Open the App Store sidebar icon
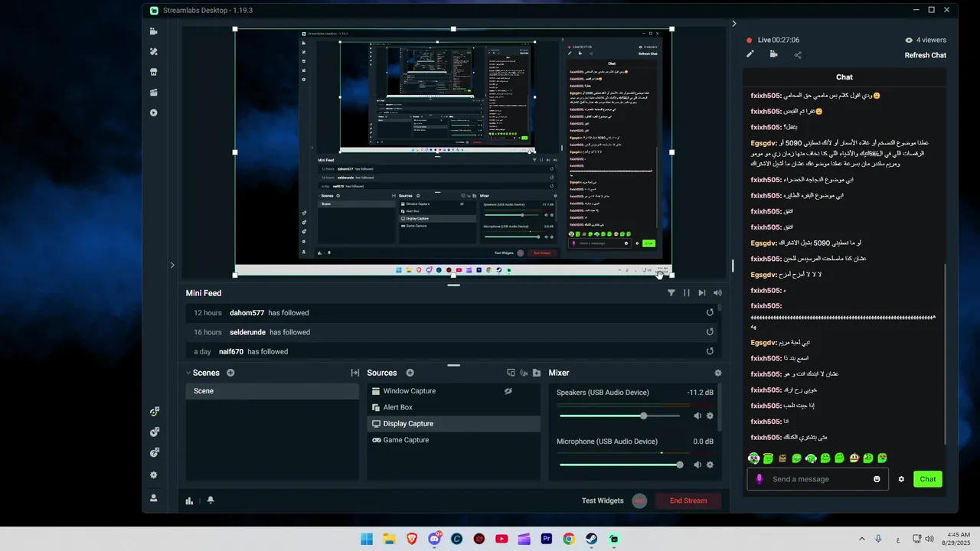This screenshot has height=551, width=980. click(154, 72)
